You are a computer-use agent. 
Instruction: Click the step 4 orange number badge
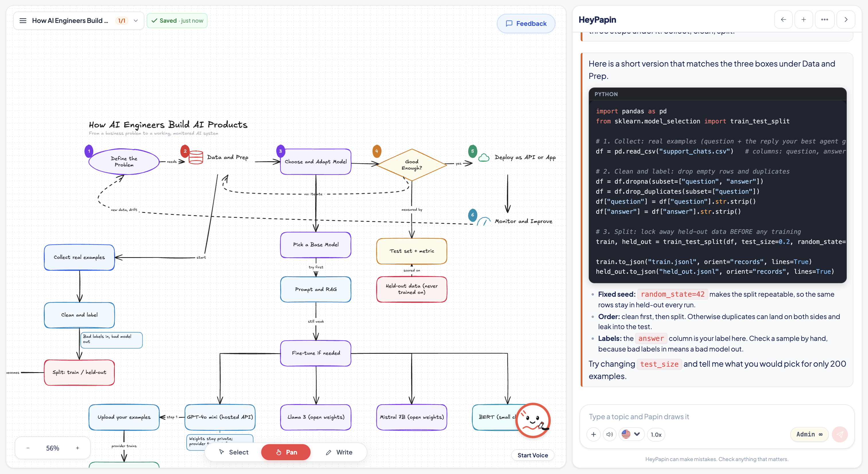[x=377, y=151]
